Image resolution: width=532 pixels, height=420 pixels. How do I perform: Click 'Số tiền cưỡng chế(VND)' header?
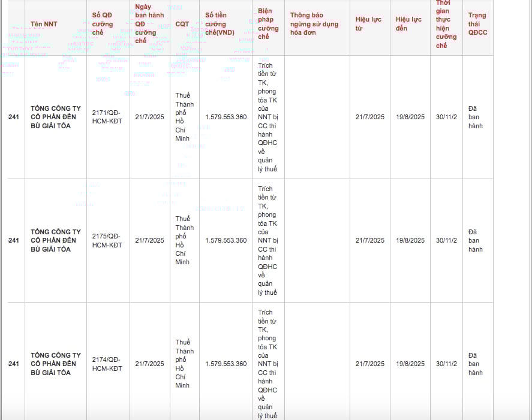pos(220,24)
